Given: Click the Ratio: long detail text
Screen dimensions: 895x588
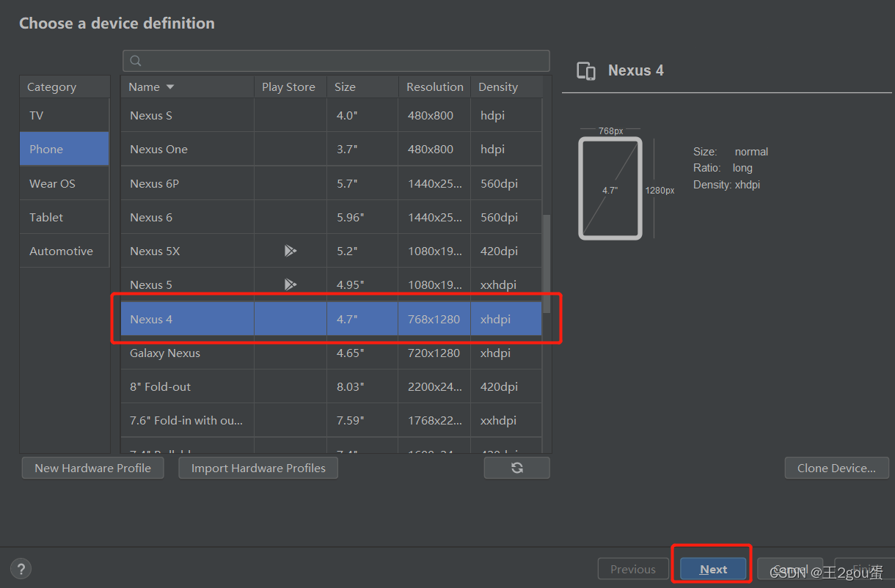Looking at the screenshot, I should click(x=723, y=168).
